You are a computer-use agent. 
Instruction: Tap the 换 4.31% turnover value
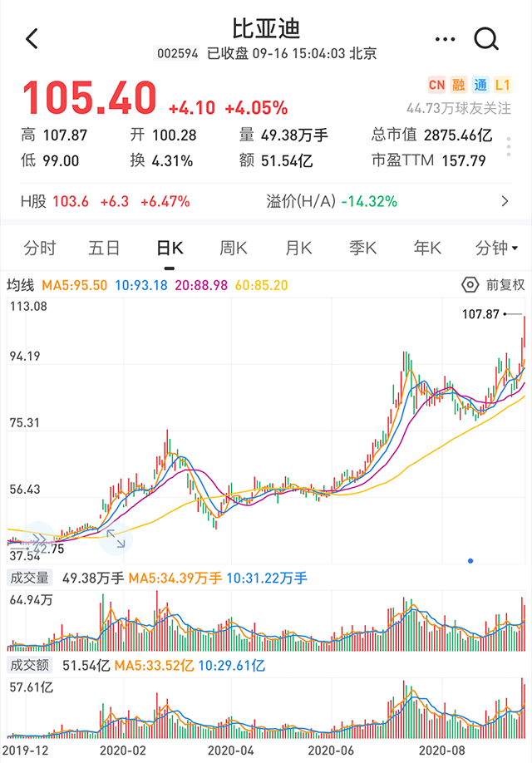click(x=161, y=160)
